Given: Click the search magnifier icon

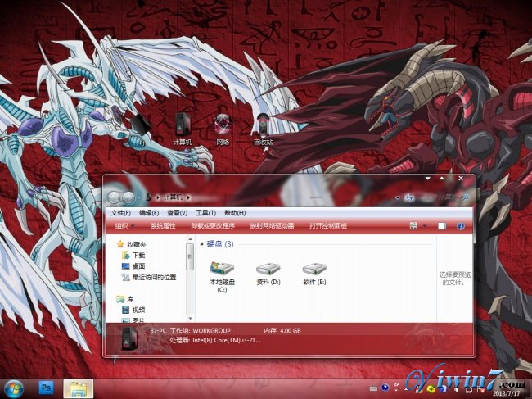Looking at the screenshot, I should pos(467,197).
